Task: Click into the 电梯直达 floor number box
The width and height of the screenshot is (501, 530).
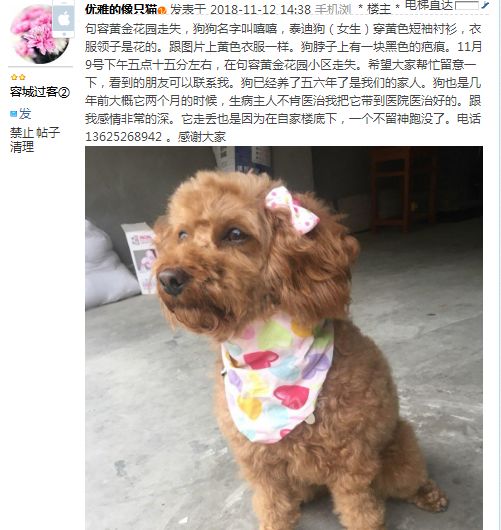Action: tap(467, 5)
